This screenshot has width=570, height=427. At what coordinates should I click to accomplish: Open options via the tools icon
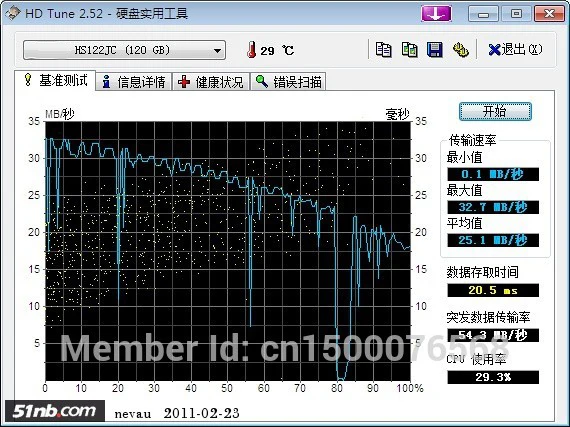click(x=461, y=50)
